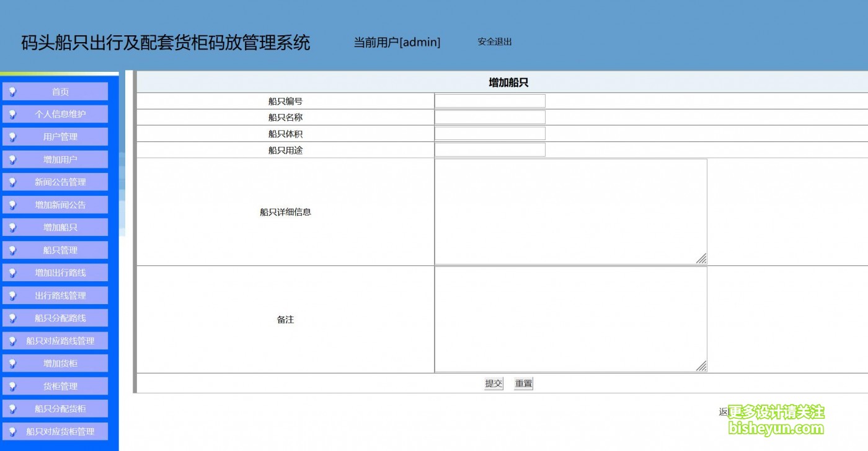Viewport: 868px width, 451px height.
Task: Click the lightbulb icon beside 首页
Action: click(12, 92)
